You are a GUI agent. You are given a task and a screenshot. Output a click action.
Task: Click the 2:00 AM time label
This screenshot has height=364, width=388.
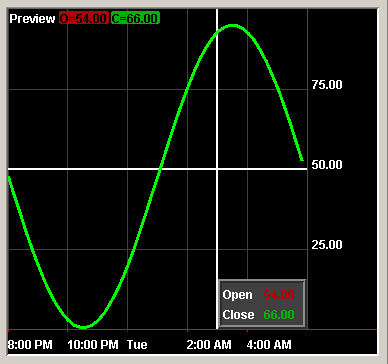[x=209, y=345]
